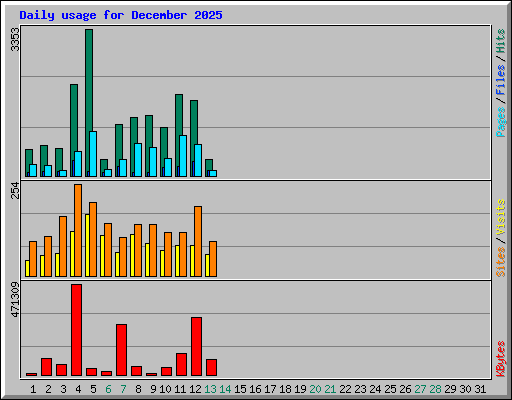
Task: Click the 3353 hits axis value
Action: tap(15, 39)
